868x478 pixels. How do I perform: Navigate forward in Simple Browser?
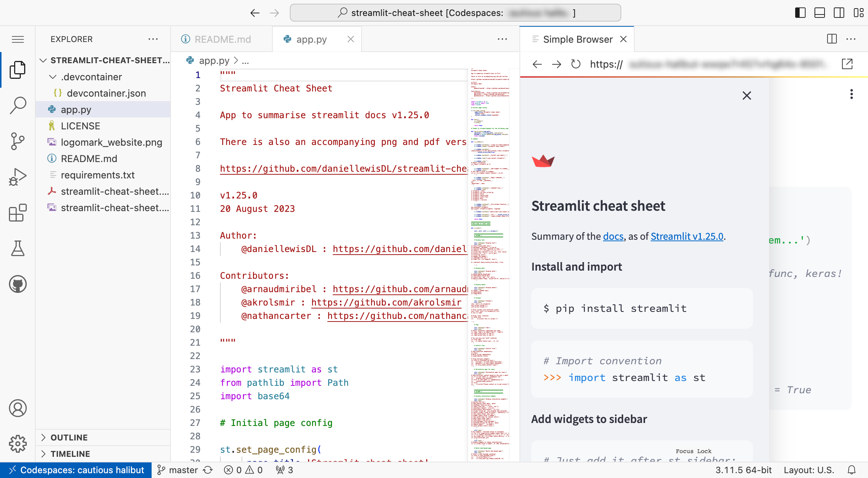[x=557, y=64]
